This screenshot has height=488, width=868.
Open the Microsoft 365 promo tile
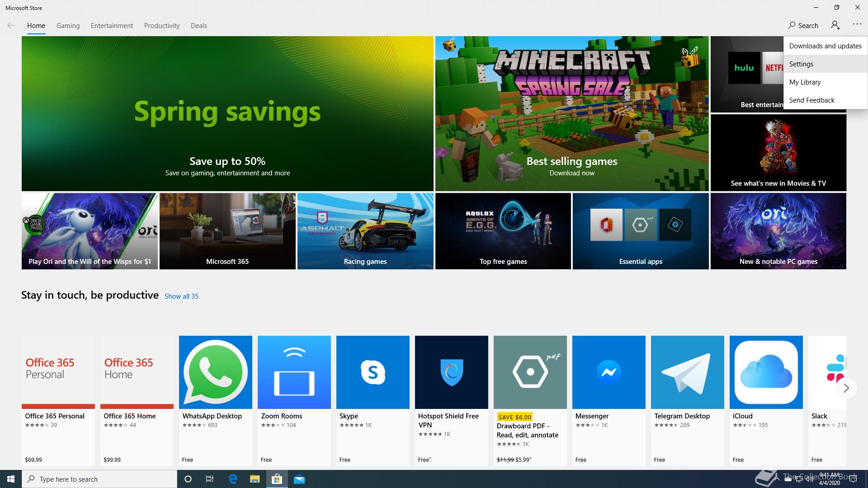pyautogui.click(x=227, y=231)
